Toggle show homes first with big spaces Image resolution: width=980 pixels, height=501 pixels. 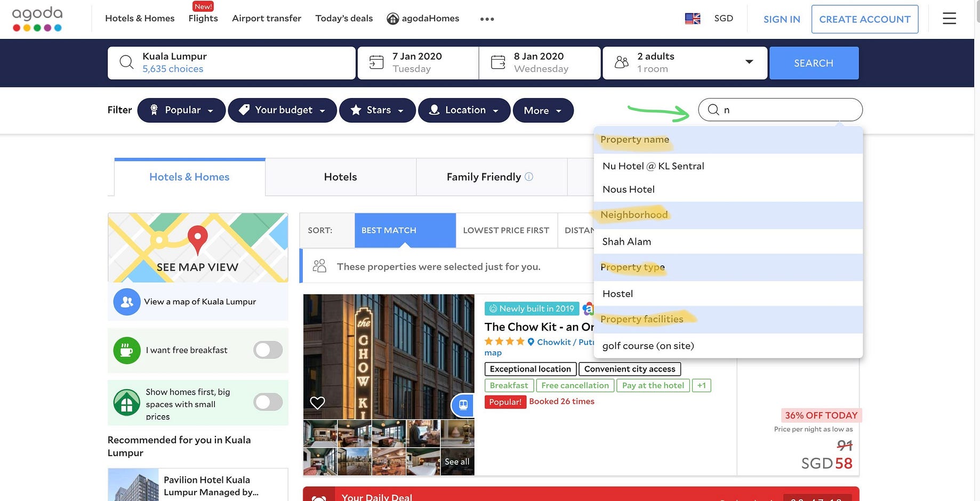coord(267,402)
